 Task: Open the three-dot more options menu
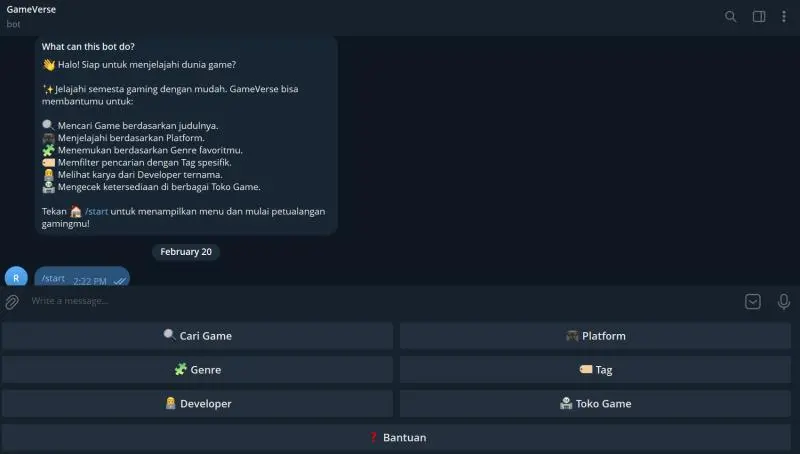[784, 16]
